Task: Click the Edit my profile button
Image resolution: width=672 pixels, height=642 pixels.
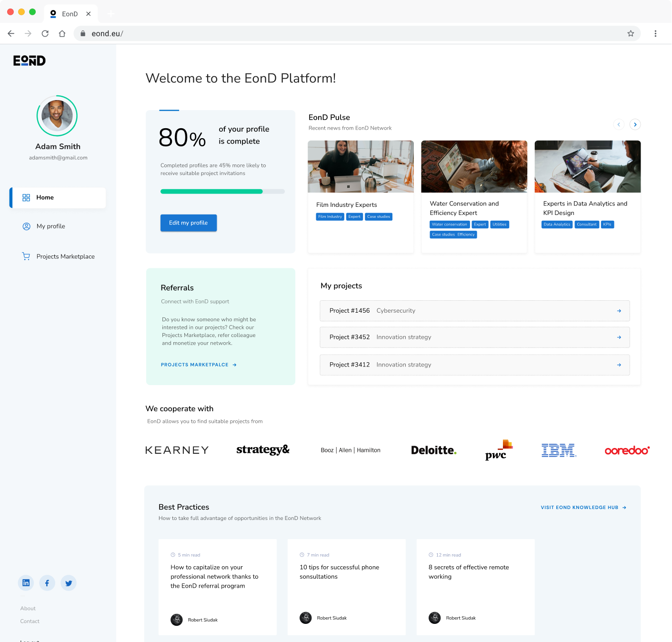Action: click(x=188, y=223)
